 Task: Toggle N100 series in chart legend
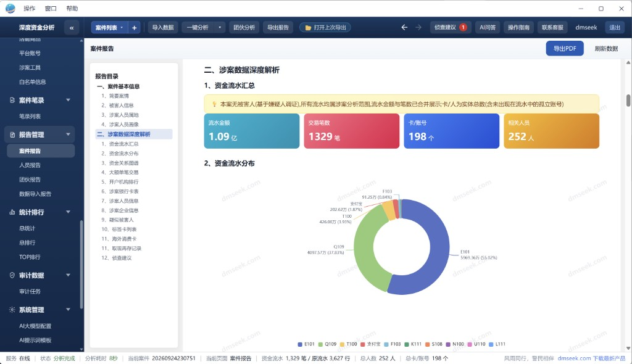(455, 344)
